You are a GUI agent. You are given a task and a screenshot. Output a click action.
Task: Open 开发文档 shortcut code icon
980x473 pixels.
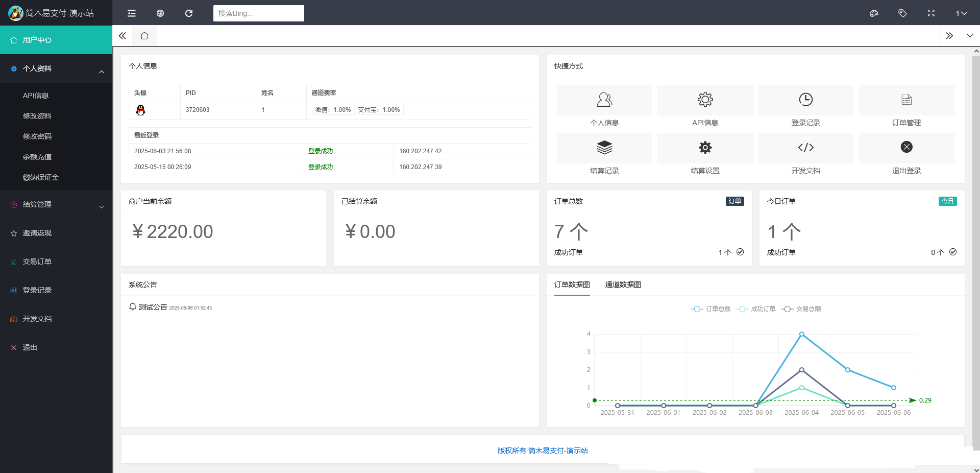click(805, 148)
